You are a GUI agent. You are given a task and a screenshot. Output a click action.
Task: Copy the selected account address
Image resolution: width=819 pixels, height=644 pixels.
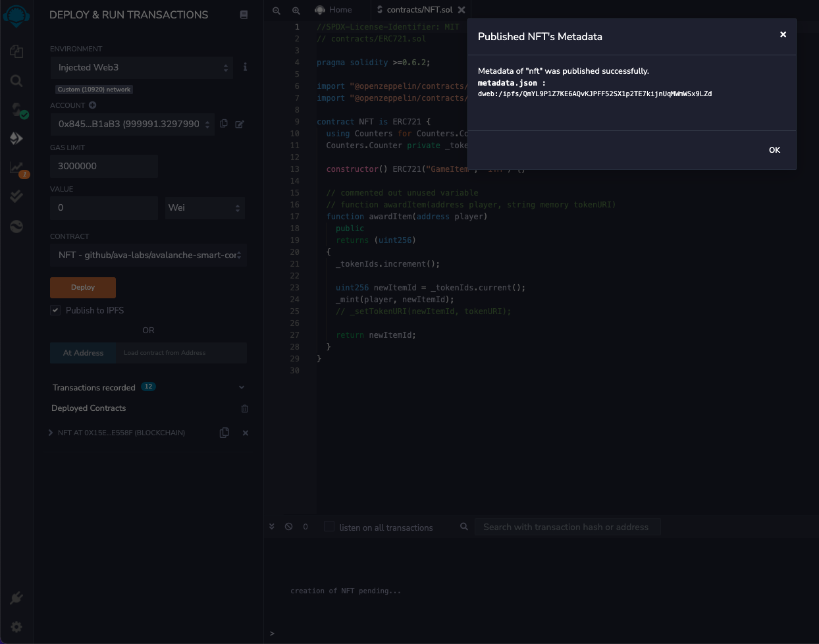(x=224, y=124)
